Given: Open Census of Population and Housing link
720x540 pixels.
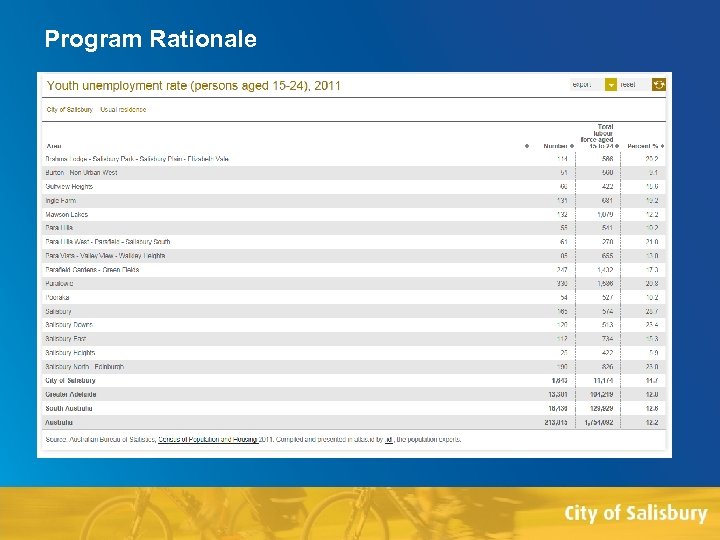Looking at the screenshot, I should (x=208, y=439).
